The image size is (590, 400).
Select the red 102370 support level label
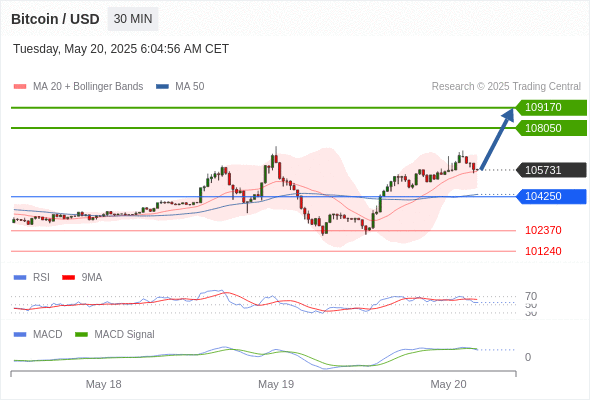[x=543, y=230]
